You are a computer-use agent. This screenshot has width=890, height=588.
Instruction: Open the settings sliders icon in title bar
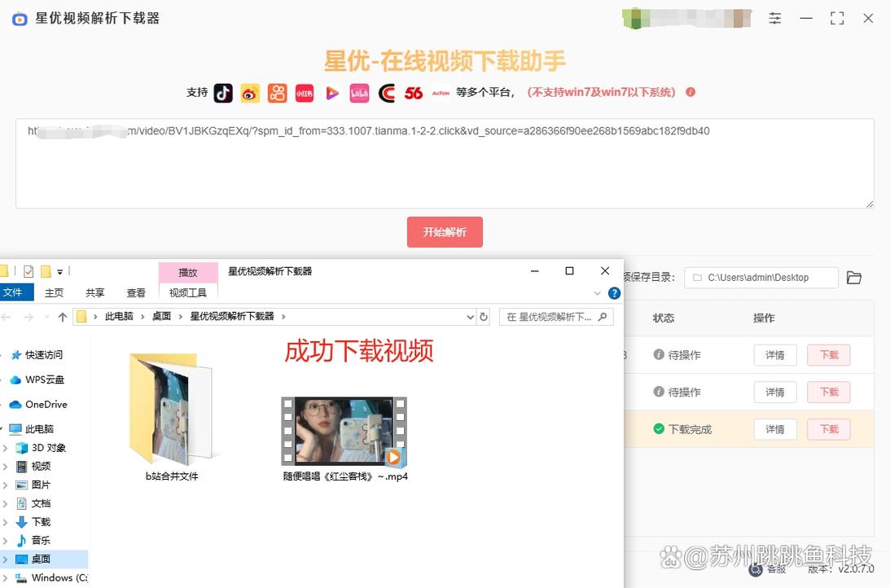774,18
